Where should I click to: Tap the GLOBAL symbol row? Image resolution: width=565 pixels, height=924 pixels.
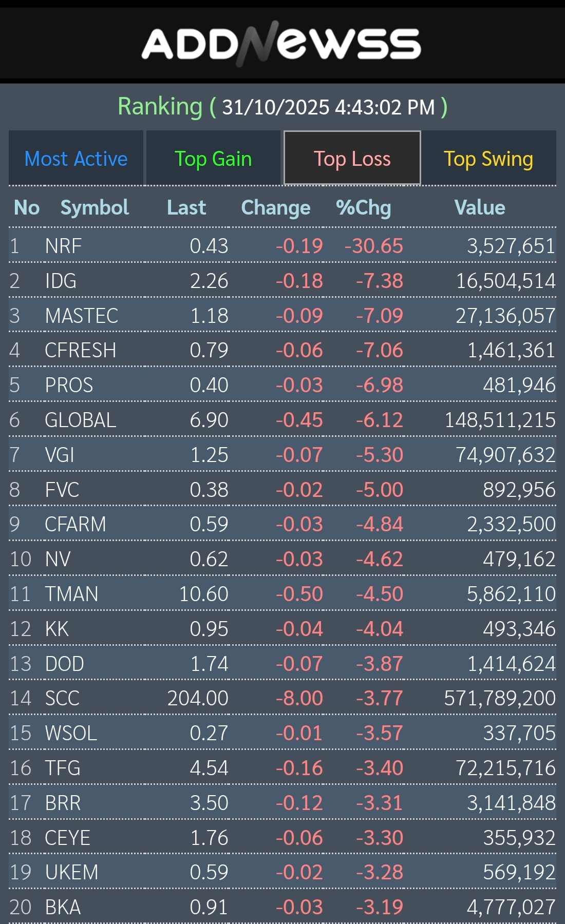coord(81,420)
